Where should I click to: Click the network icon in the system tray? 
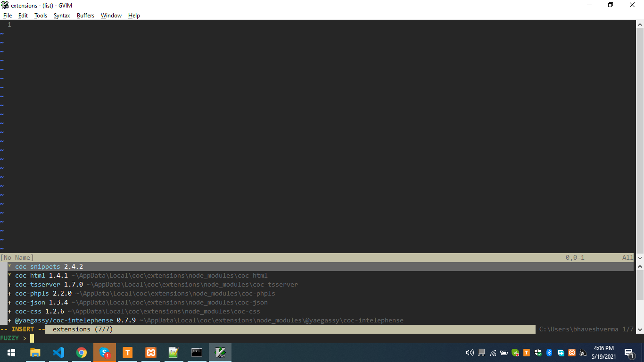coord(493,352)
